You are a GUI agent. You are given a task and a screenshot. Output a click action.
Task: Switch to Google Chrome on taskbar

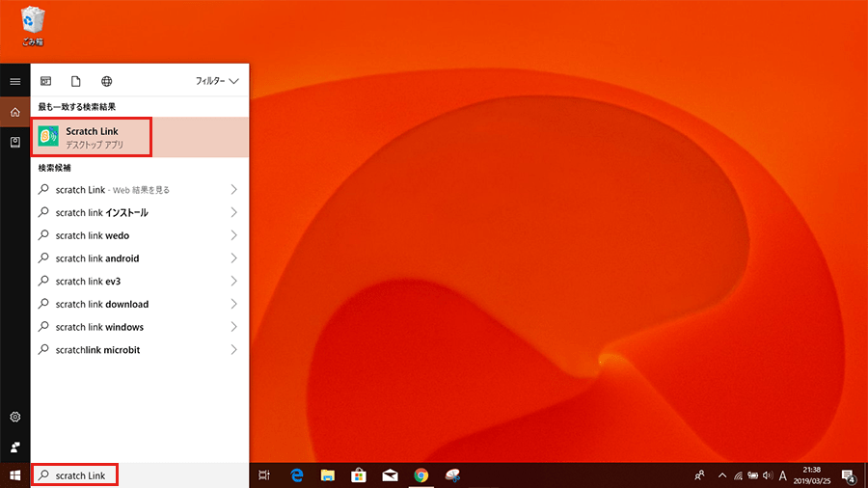(421, 475)
